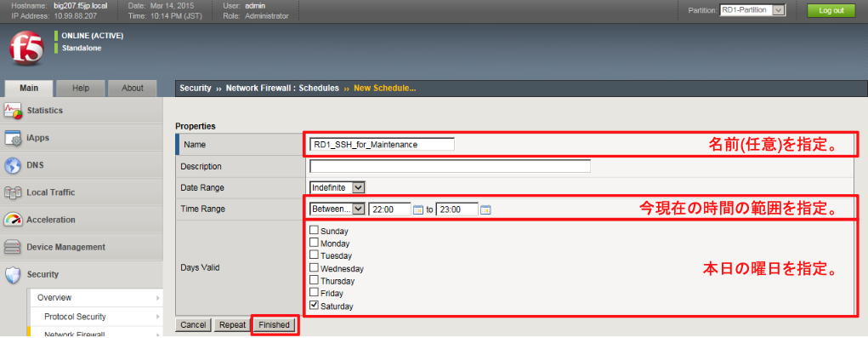Check the Wednesday checkbox
868x338 pixels.
[314, 267]
